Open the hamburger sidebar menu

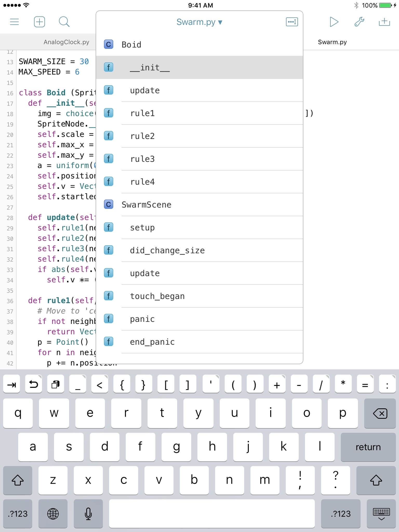point(14,22)
